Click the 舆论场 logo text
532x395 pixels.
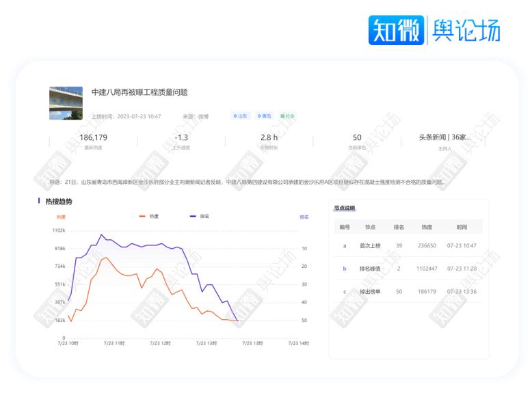click(465, 30)
